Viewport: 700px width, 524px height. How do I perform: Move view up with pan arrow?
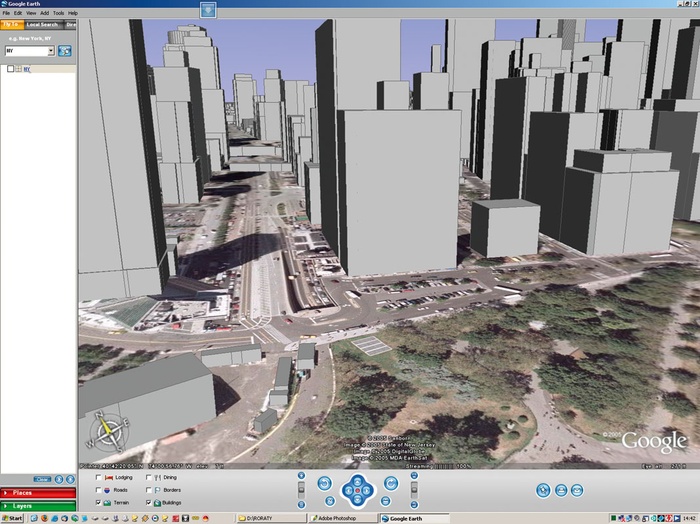click(x=357, y=481)
